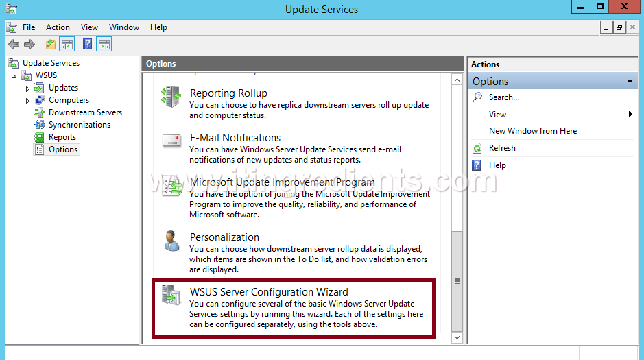
Task: Click the Options pane scroll down arrow
Action: coord(457,337)
